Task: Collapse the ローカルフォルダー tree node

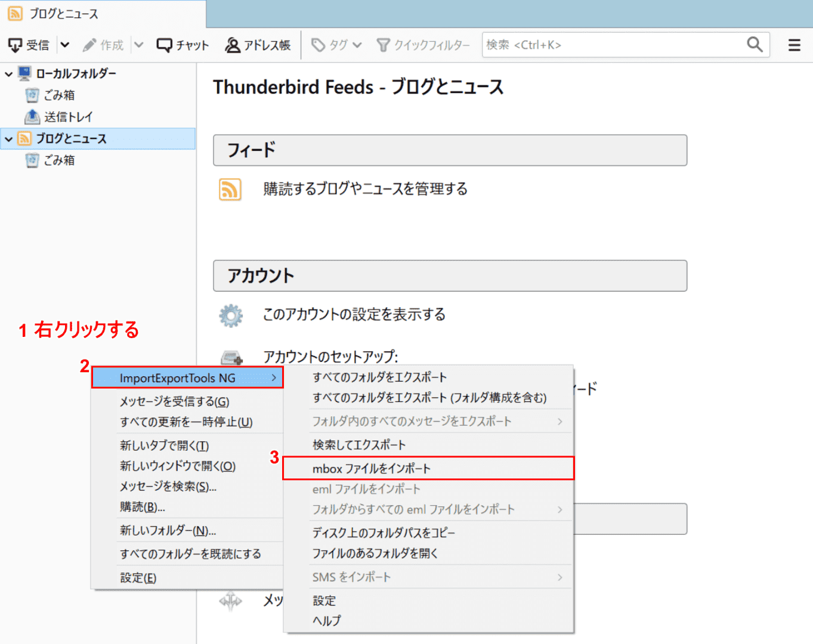Action: 9,74
